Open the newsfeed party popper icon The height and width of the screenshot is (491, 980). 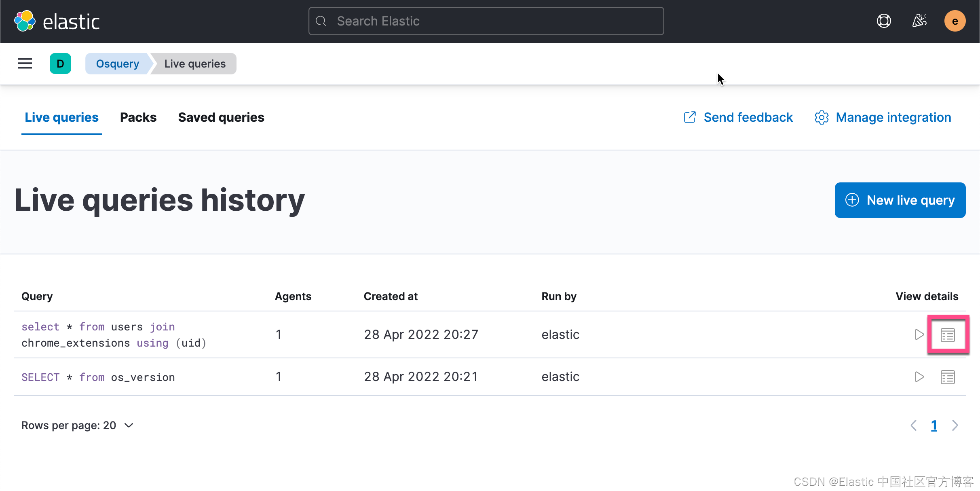point(920,21)
